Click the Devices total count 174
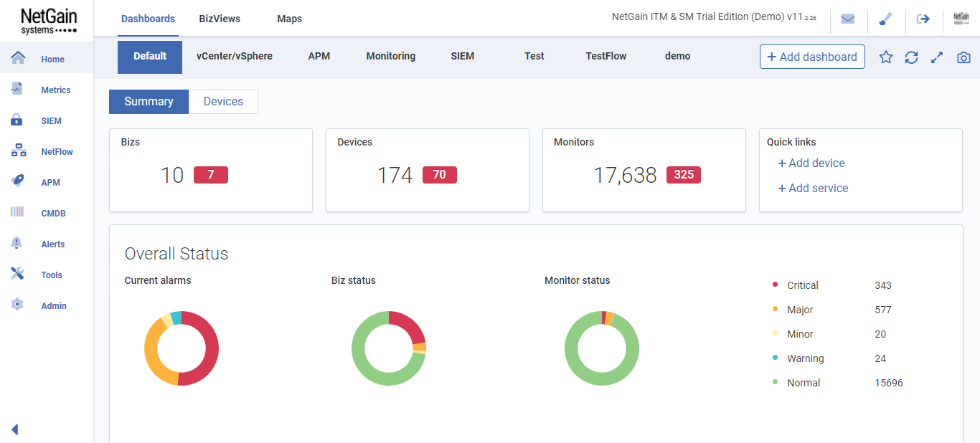This screenshot has height=443, width=980. [395, 175]
